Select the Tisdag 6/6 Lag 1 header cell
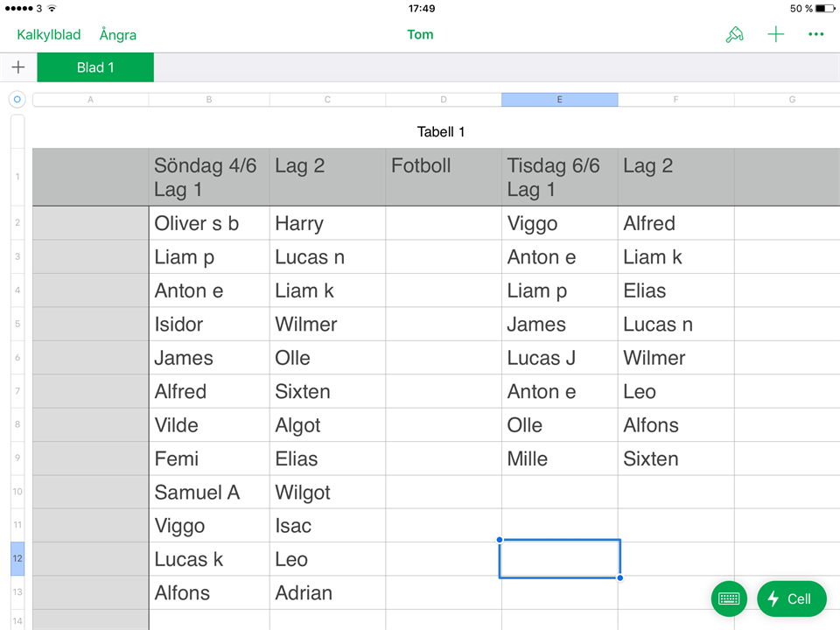The image size is (840, 630). coord(559,177)
